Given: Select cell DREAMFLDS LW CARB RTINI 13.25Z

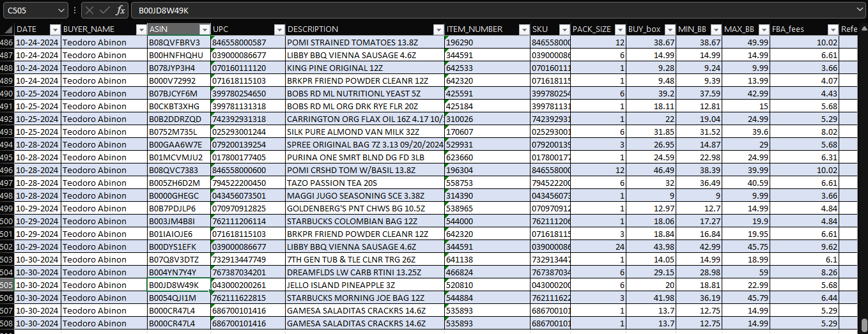Looking at the screenshot, I should pyautogui.click(x=365, y=272).
